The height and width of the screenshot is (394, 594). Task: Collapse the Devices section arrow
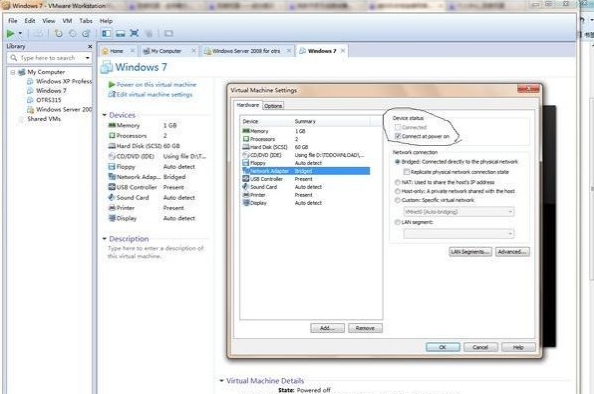tap(105, 115)
